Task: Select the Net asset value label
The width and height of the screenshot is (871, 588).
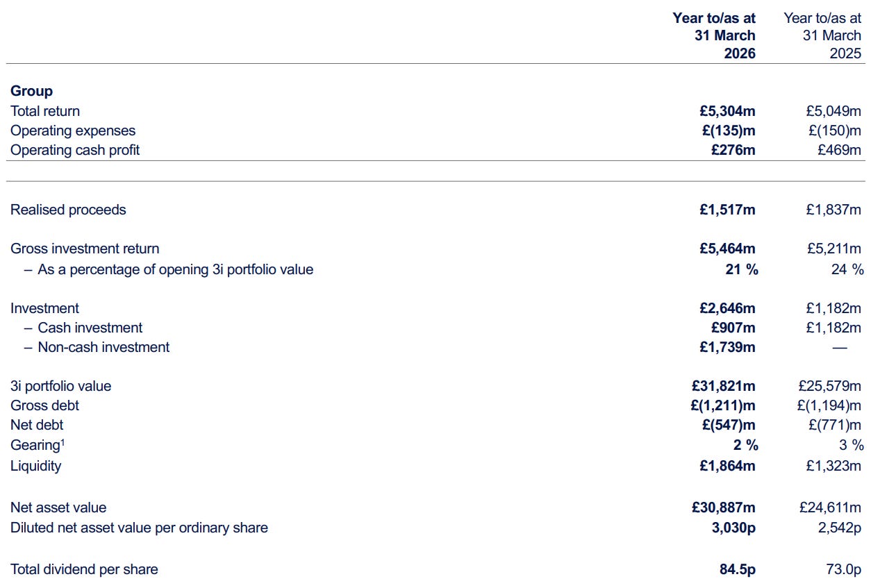Action: click(58, 508)
